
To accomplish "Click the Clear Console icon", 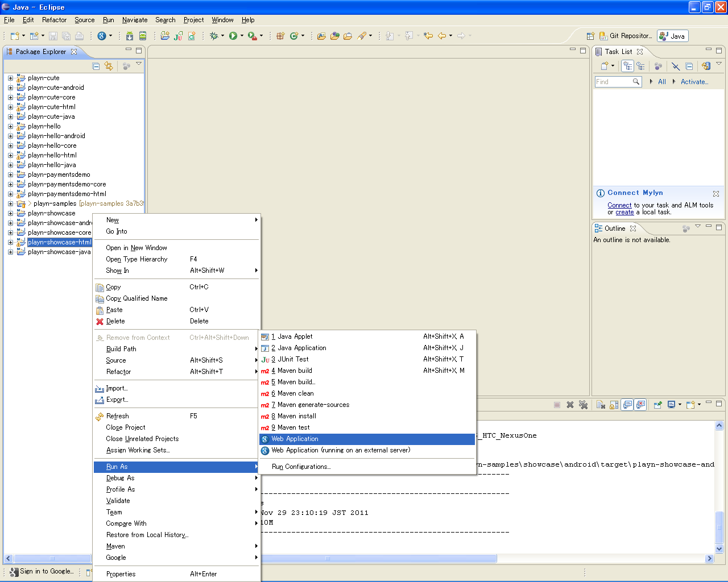I will click(x=601, y=405).
